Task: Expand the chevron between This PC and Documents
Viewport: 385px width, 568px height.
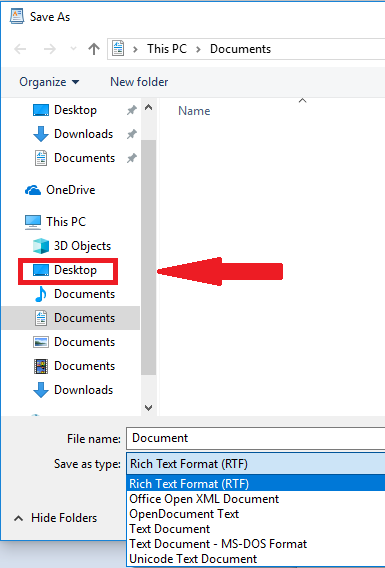Action: click(x=198, y=49)
